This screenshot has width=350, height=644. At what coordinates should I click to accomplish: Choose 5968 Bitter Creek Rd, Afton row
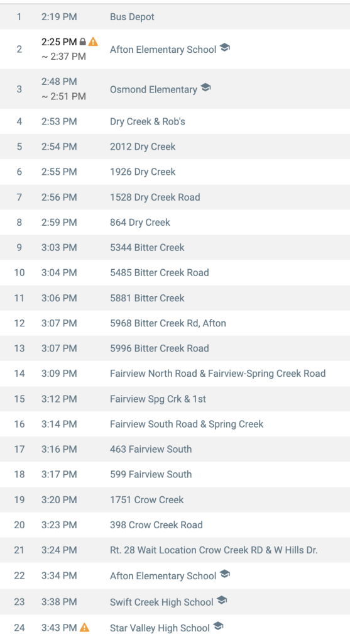pyautogui.click(x=175, y=323)
